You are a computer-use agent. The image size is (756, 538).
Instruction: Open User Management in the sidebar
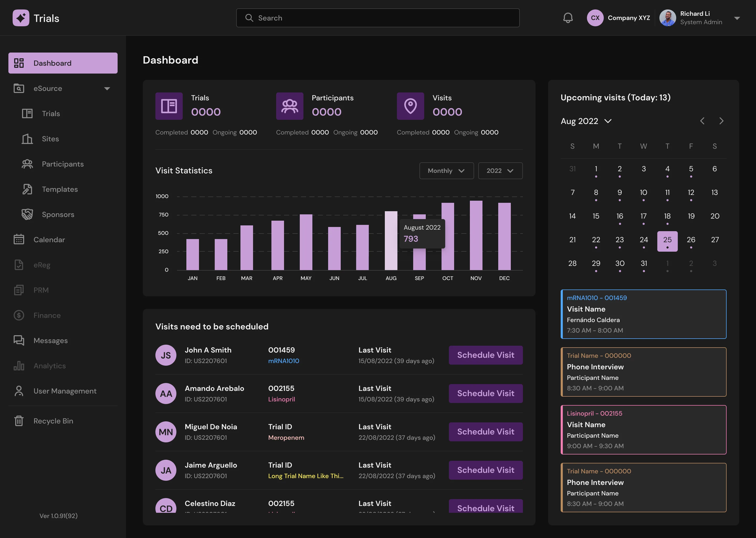coord(65,391)
